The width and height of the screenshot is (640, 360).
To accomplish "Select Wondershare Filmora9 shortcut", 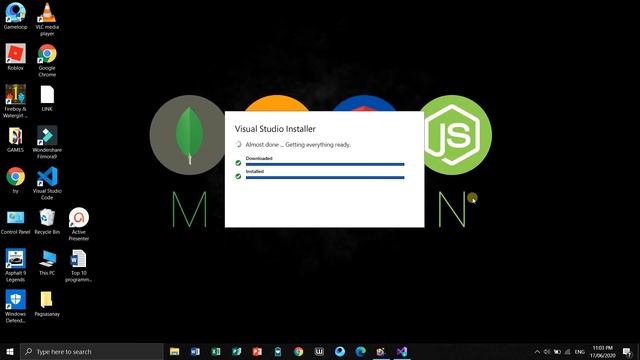I will pyautogui.click(x=47, y=142).
